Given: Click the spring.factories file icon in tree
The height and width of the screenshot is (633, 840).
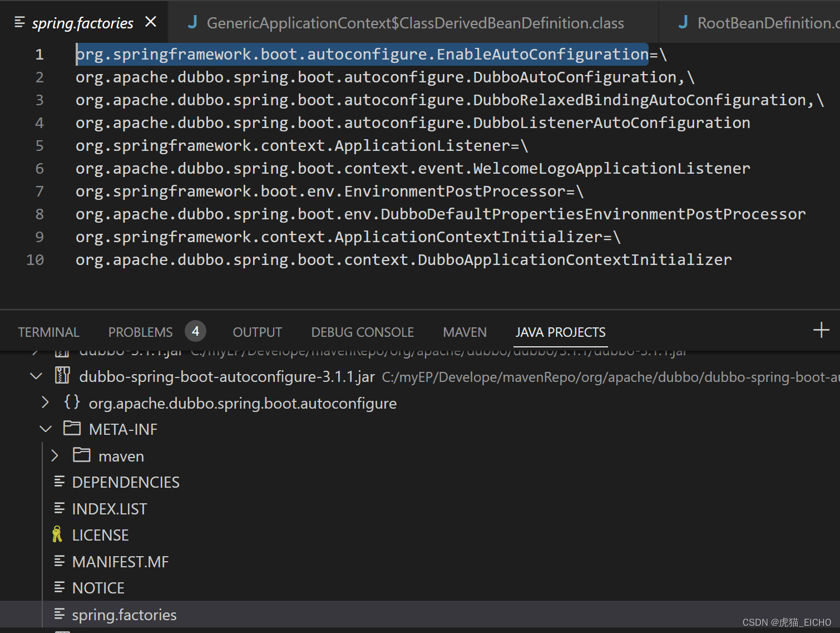Looking at the screenshot, I should coord(60,614).
